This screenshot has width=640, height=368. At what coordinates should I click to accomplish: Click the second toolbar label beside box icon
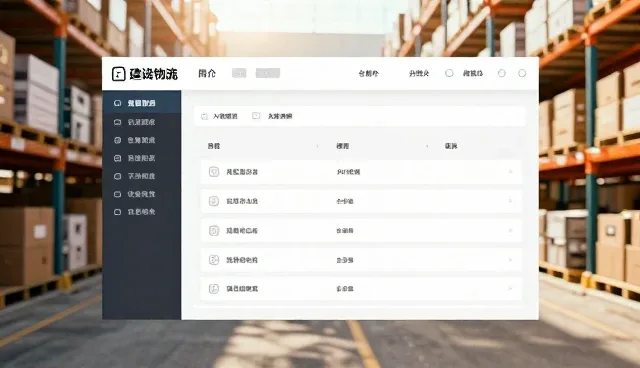click(280, 116)
